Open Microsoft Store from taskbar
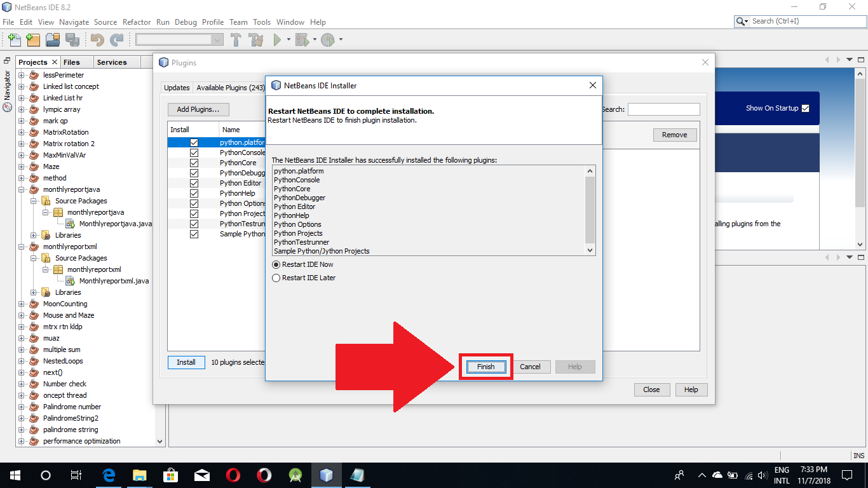 (x=171, y=475)
